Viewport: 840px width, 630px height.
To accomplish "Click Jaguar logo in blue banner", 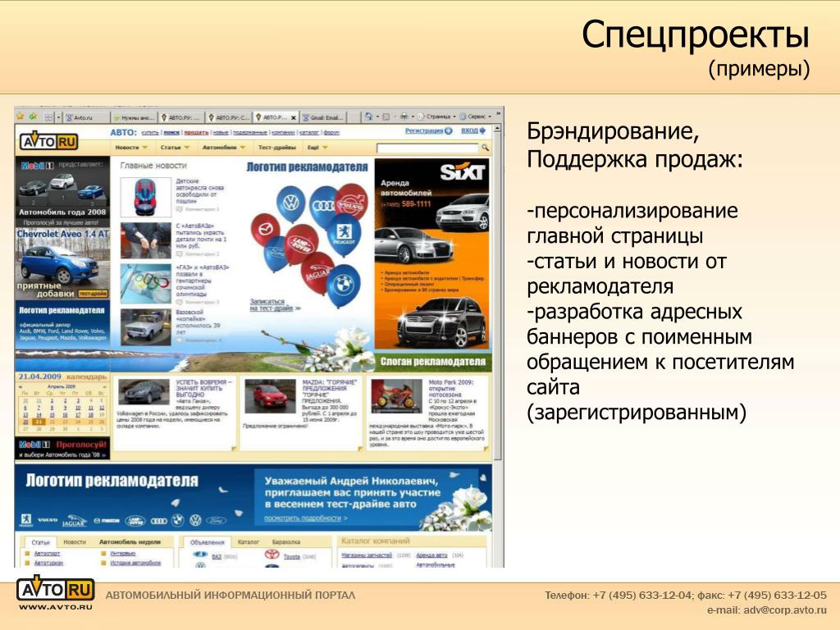I will tap(75, 521).
